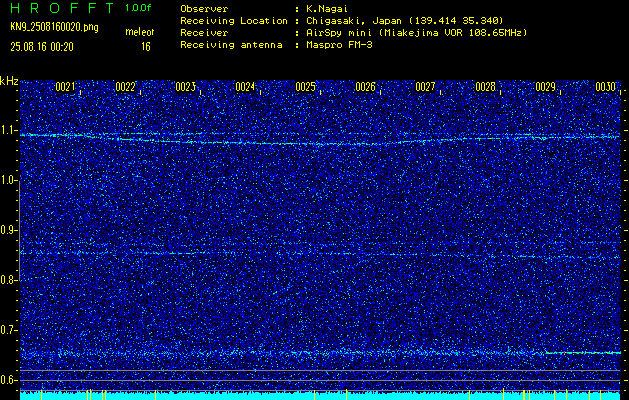
Task: Click the 0030 time marker
Action: point(605,87)
